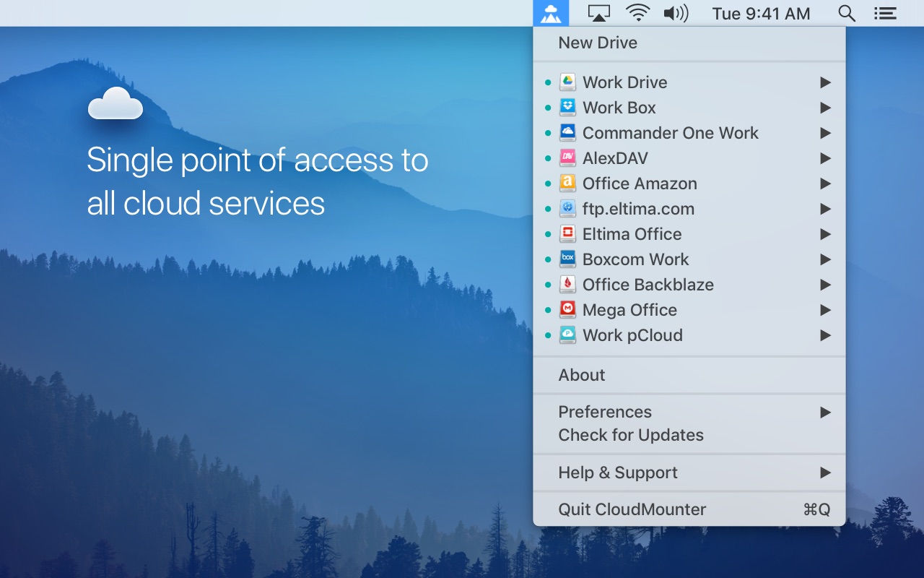Select the Work Box label

click(619, 108)
